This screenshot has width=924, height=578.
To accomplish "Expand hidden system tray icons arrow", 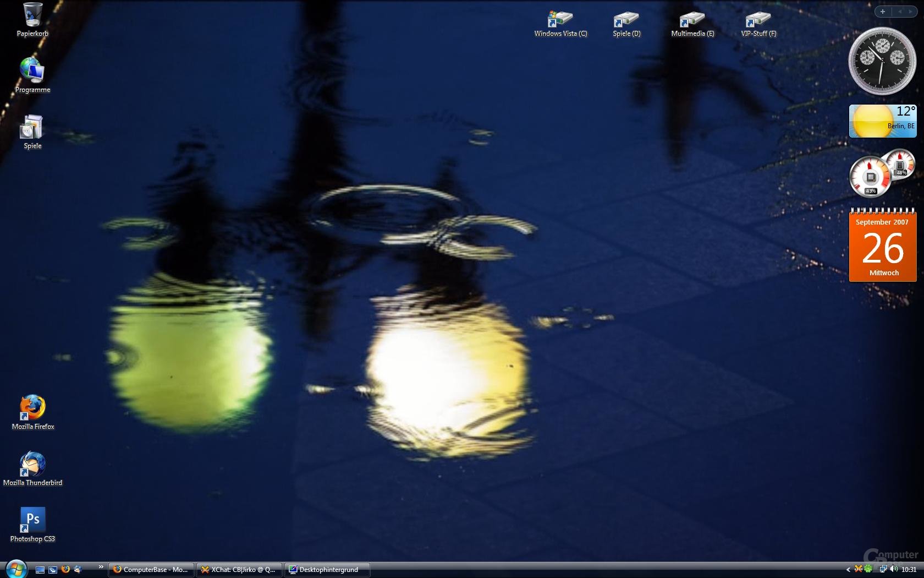I will (x=848, y=570).
